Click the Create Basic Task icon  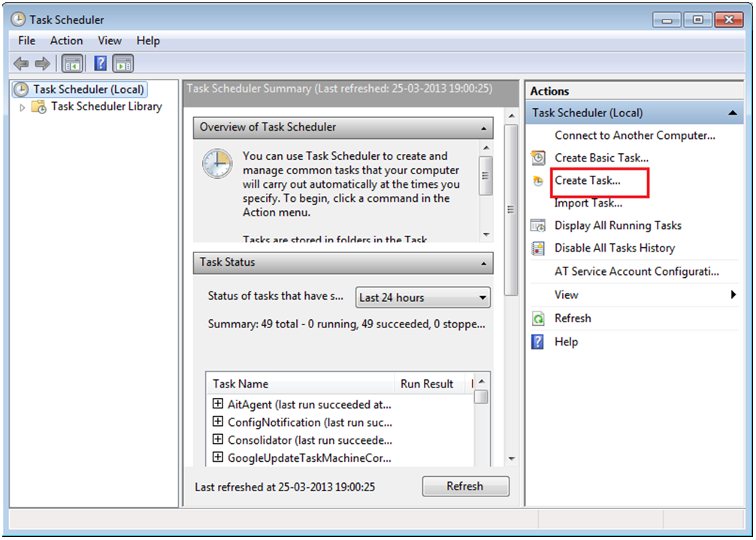click(538, 158)
